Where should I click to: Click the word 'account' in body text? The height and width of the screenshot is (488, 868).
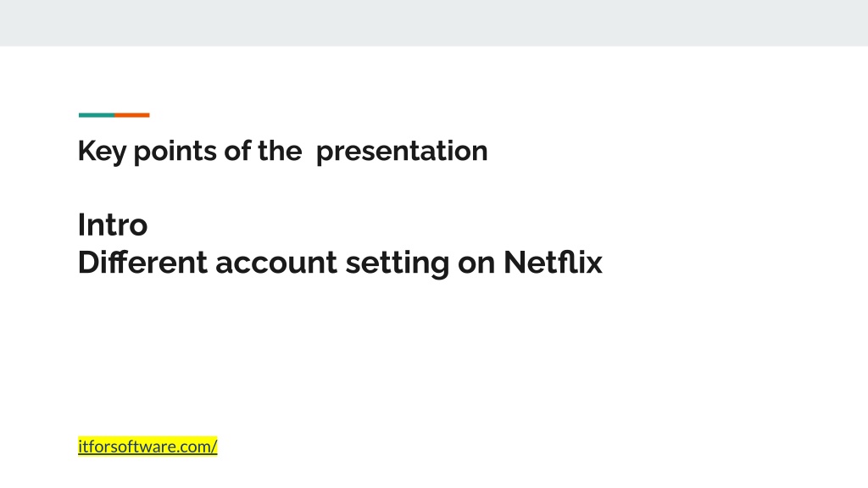(275, 263)
